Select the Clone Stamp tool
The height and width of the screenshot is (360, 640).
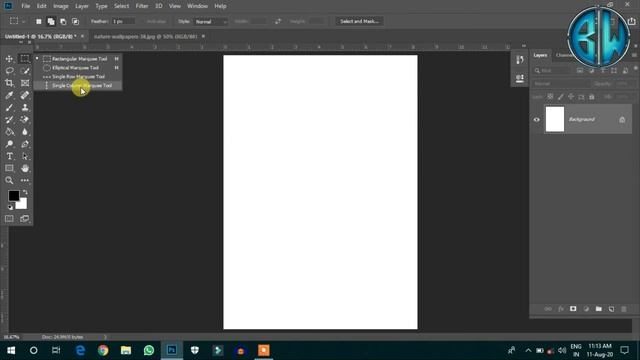(25, 108)
